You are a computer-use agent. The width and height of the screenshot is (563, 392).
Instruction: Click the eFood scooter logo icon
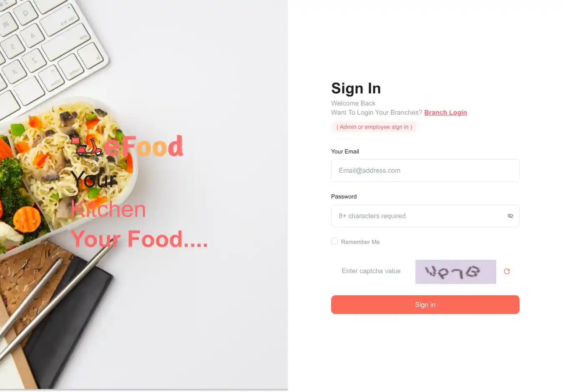(87, 147)
